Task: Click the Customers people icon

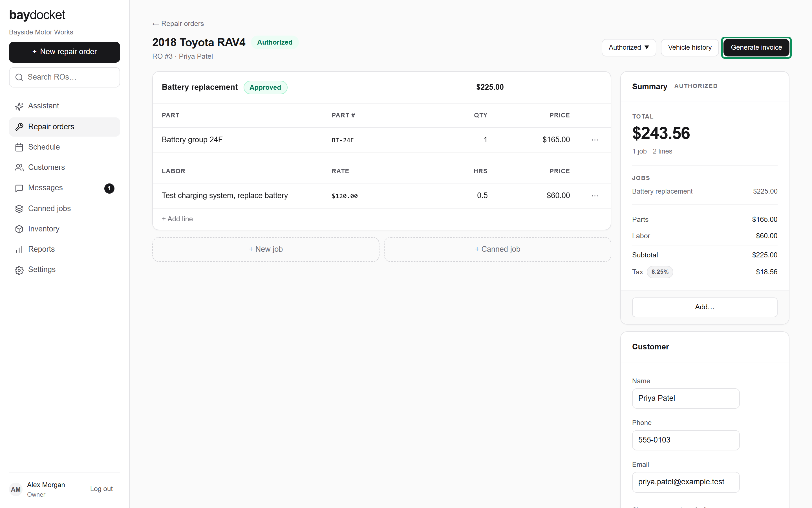Action: 19,167
